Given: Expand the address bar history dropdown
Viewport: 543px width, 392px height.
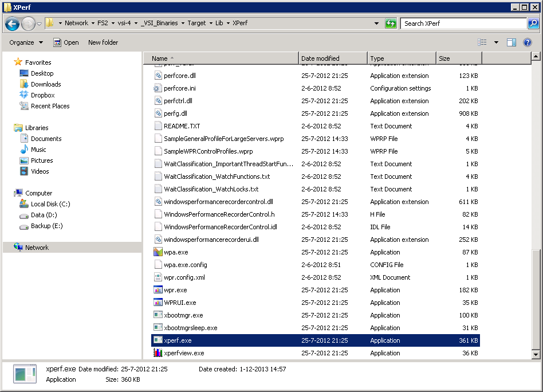Looking at the screenshot, I should pos(376,23).
